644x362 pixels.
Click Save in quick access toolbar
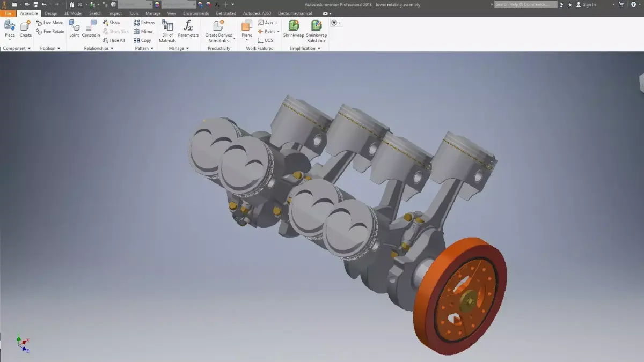point(35,4)
